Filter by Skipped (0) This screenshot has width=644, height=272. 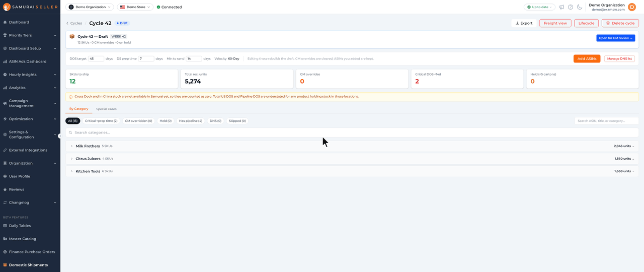pos(237,121)
